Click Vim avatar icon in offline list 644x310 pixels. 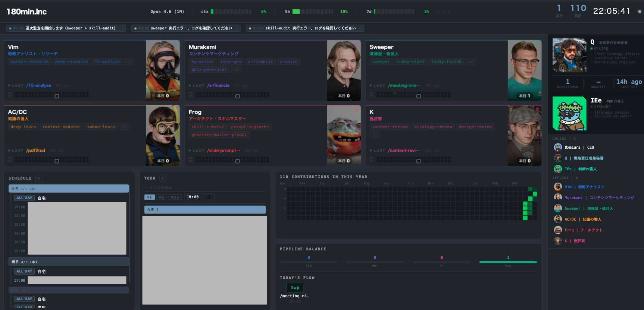(x=558, y=187)
